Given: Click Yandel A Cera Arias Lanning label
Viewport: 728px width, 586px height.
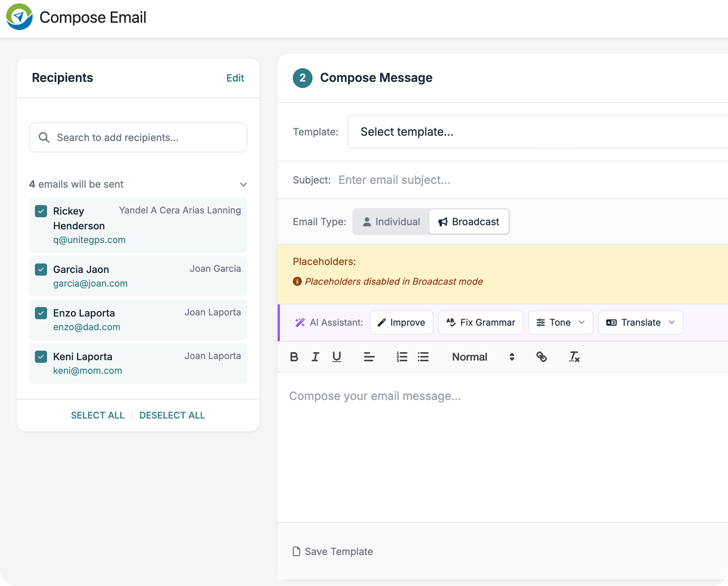Looking at the screenshot, I should [x=180, y=210].
